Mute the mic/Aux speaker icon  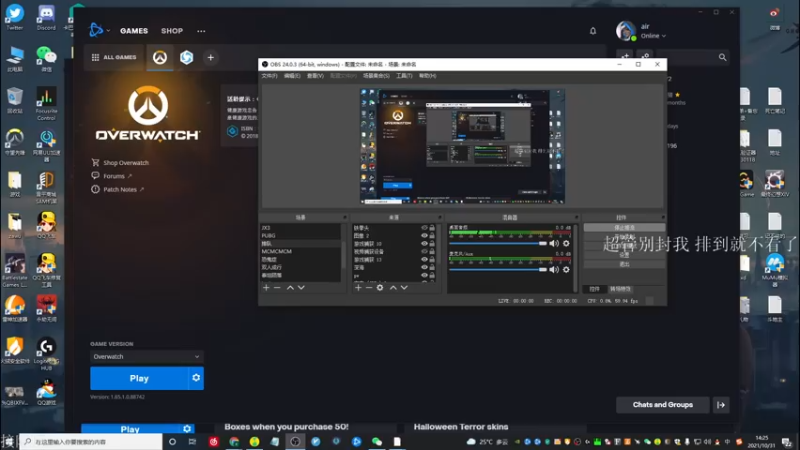[554, 269]
